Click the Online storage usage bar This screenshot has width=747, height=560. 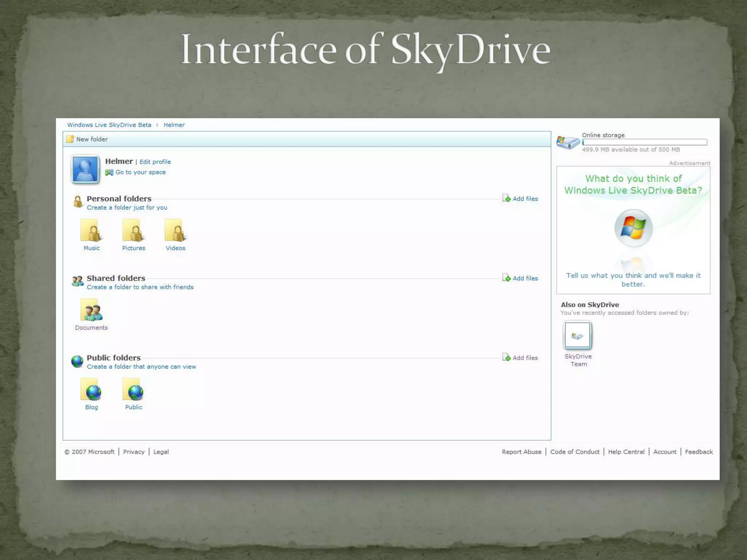[x=645, y=142]
